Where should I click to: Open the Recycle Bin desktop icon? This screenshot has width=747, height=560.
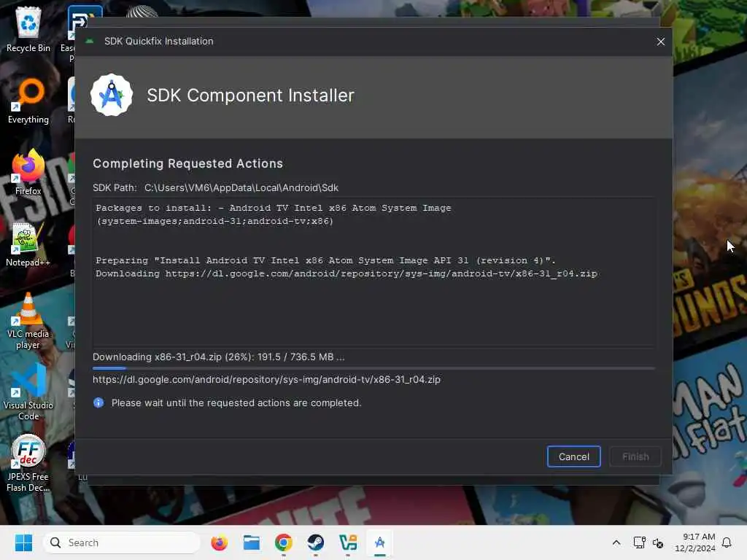[x=28, y=29]
